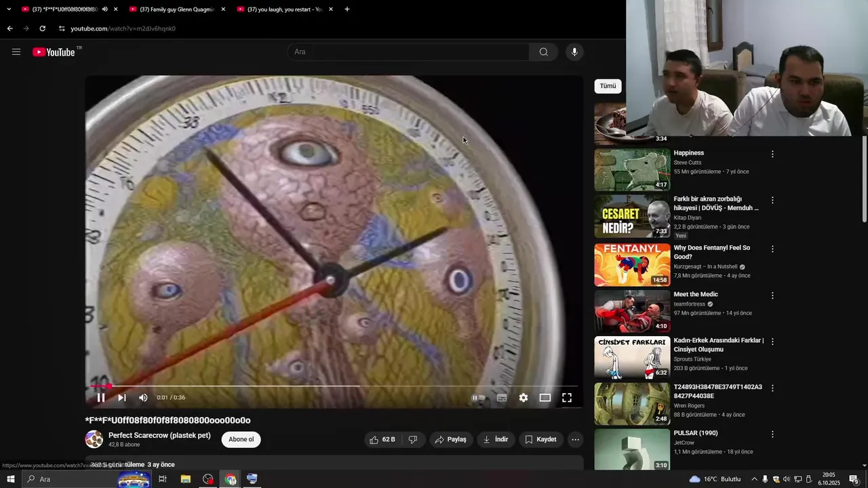868x488 pixels.
Task: Open options for Why Does Fentanyl video
Action: (772, 249)
